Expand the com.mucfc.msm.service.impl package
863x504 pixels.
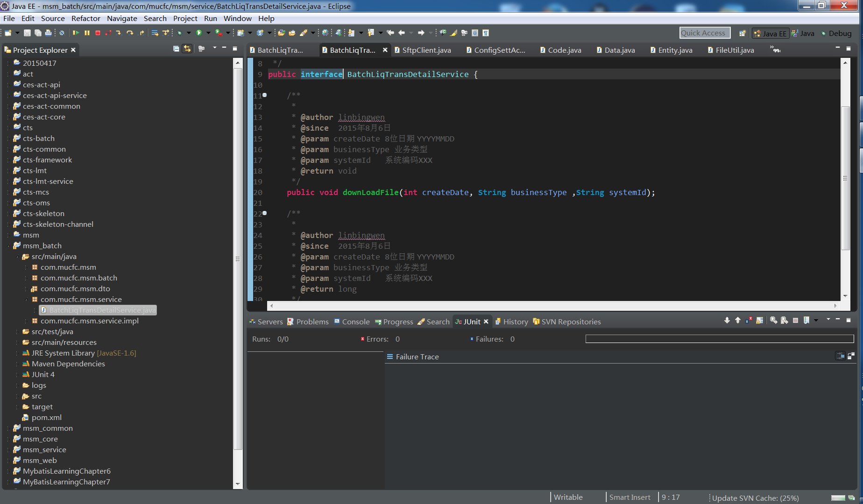click(26, 321)
